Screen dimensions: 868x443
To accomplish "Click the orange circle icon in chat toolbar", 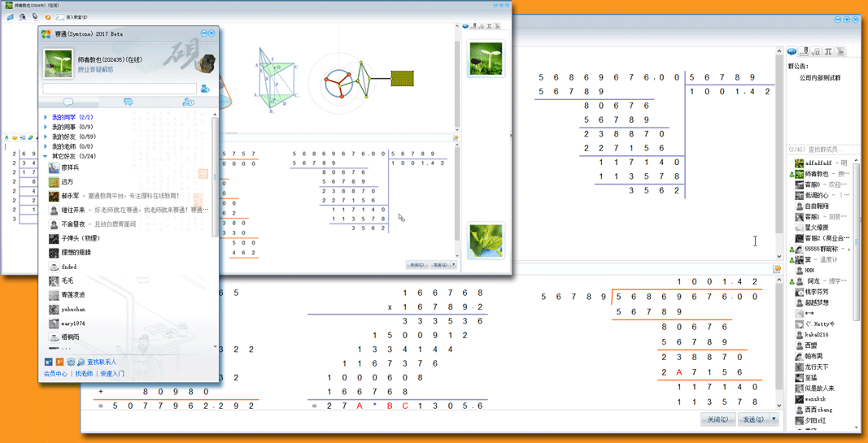I will point(48,17).
